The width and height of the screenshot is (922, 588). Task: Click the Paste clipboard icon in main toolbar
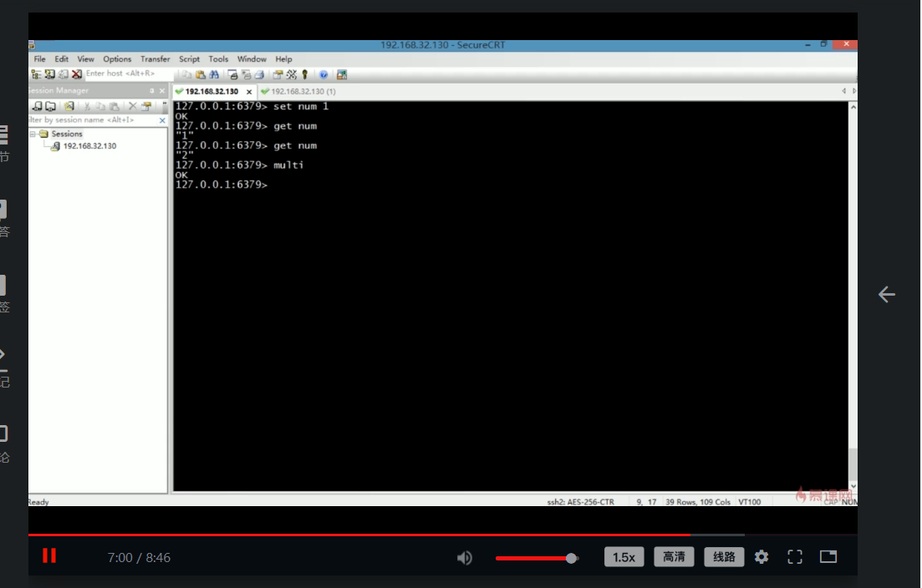[201, 74]
